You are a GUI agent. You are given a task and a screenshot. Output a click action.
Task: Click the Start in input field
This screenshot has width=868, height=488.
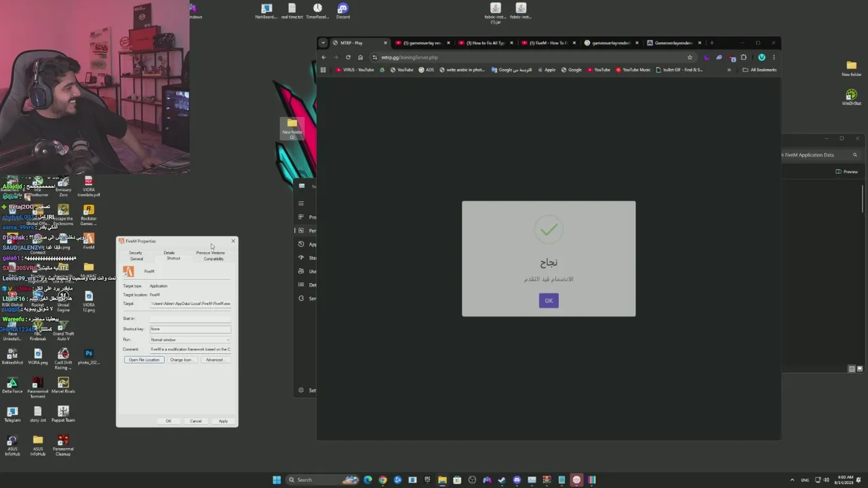[x=190, y=319]
